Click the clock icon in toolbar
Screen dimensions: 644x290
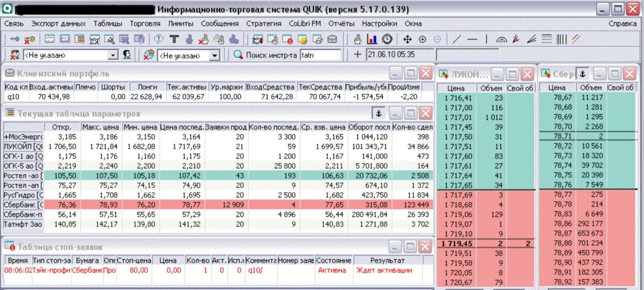(x=387, y=39)
